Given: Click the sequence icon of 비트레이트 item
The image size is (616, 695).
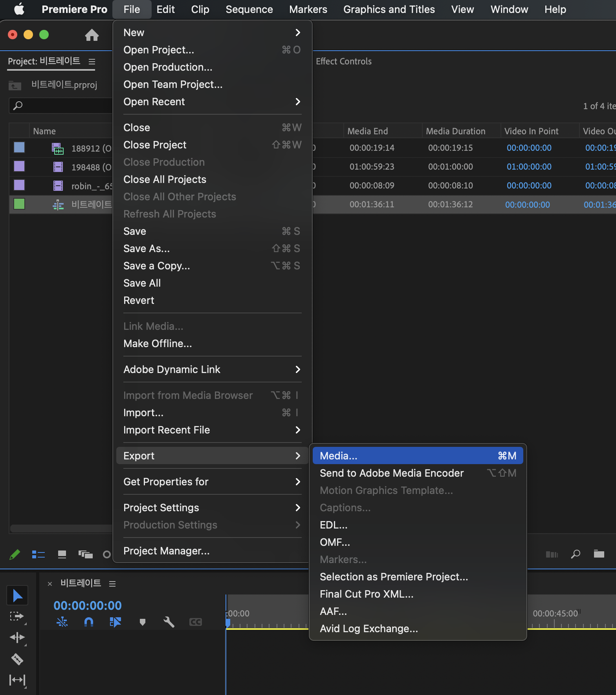Looking at the screenshot, I should coord(58,205).
